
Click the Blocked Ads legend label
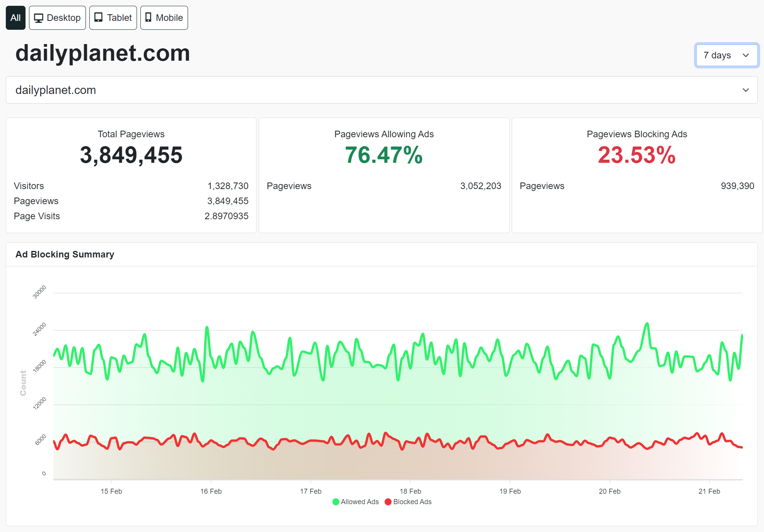(x=412, y=502)
